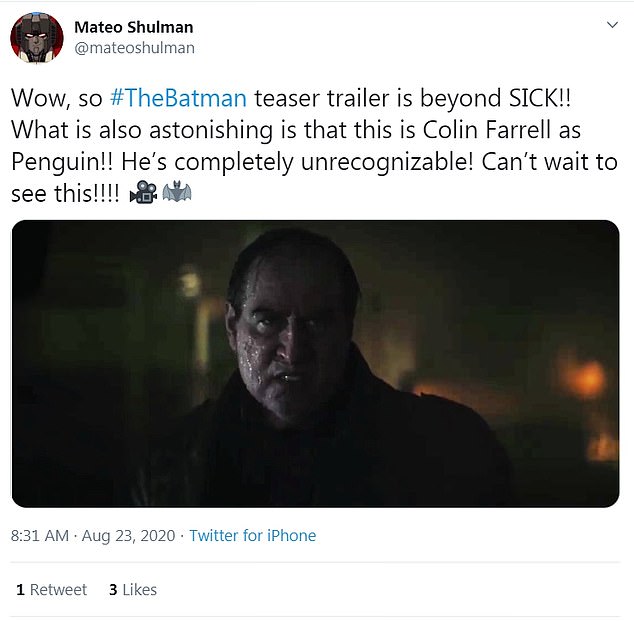Click the Aug 23, 2020 date
This screenshot has width=634, height=621.
coord(126,535)
